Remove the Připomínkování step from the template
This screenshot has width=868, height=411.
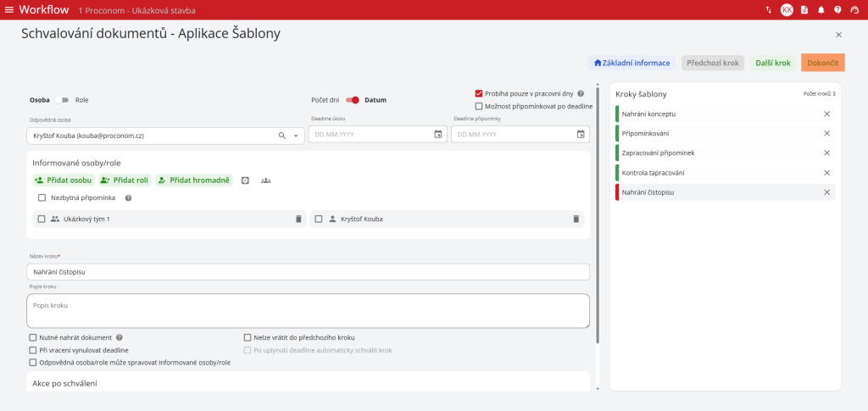tap(826, 133)
